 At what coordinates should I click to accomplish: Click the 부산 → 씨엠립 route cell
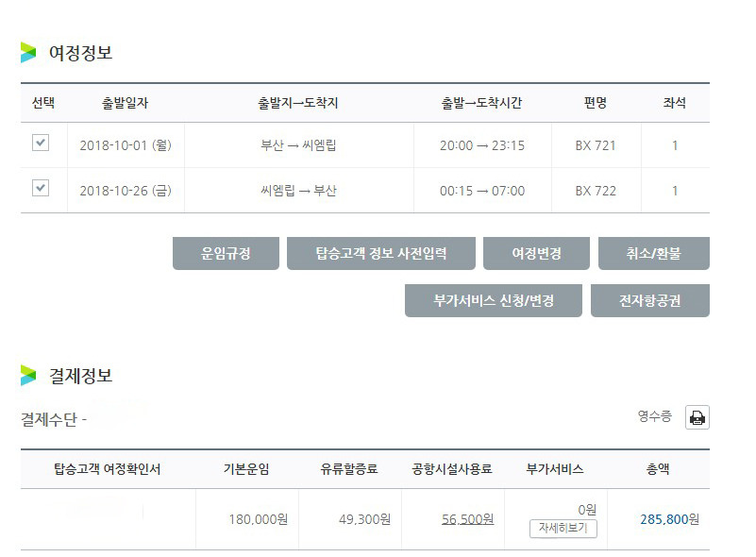click(296, 143)
